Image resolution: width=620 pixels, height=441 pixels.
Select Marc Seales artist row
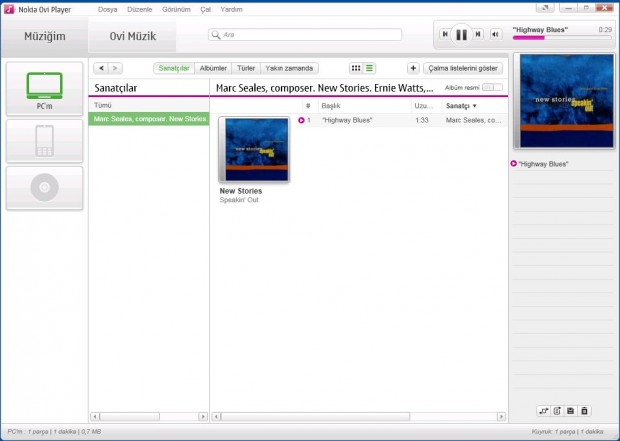(x=149, y=119)
